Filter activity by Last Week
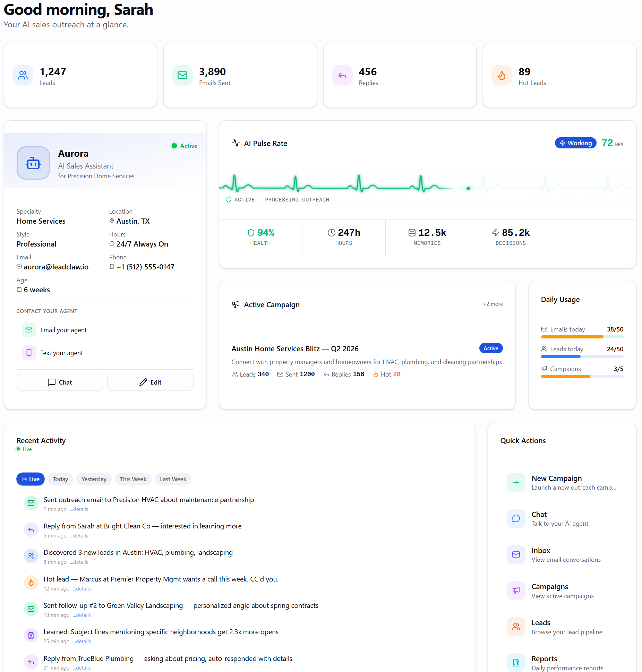This screenshot has width=642, height=672. pos(173,479)
